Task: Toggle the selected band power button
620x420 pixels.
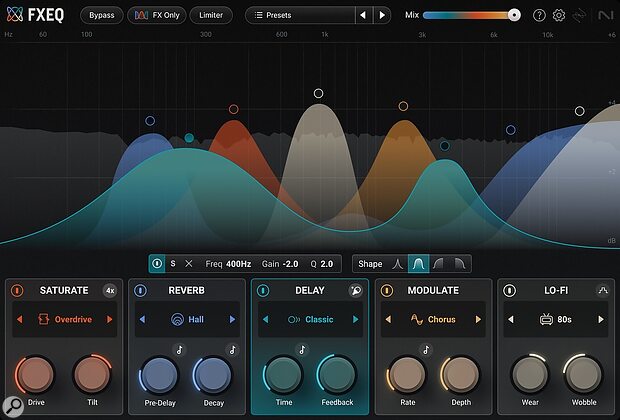Action: (x=157, y=264)
